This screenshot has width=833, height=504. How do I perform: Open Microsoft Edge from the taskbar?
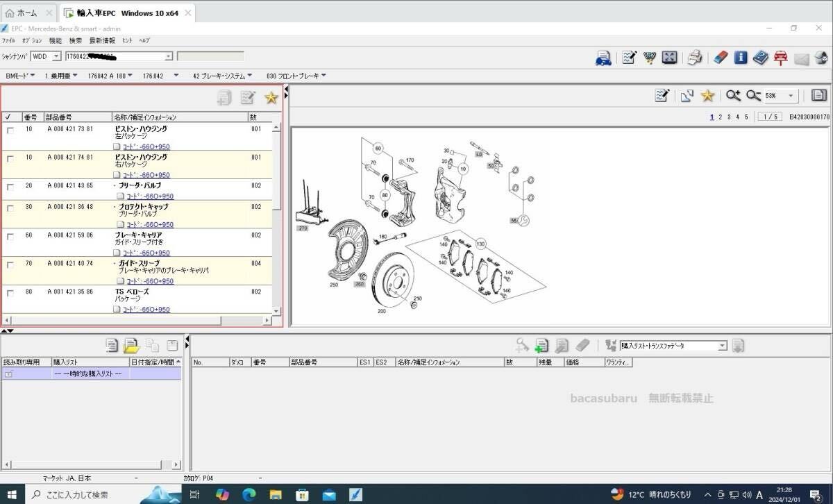click(x=249, y=494)
